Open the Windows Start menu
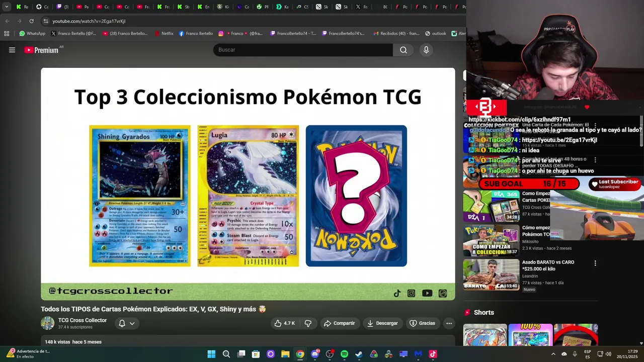Viewport: 644px width, 362px height. [211, 354]
